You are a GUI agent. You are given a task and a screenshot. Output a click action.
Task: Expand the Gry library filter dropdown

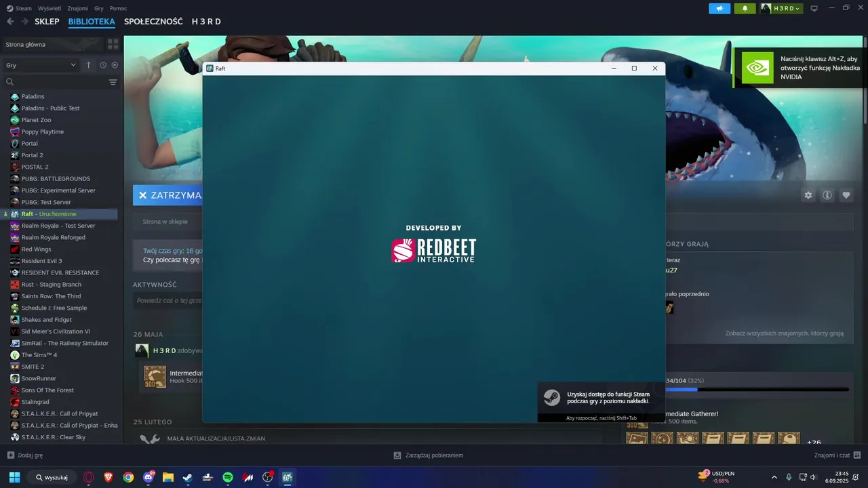click(41, 65)
